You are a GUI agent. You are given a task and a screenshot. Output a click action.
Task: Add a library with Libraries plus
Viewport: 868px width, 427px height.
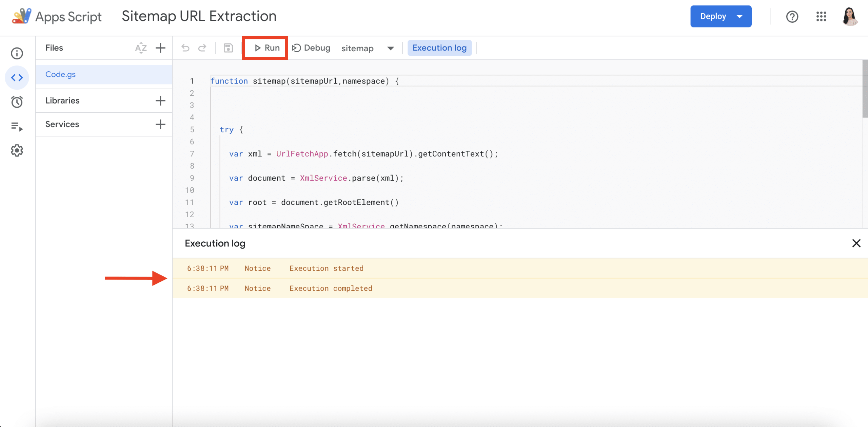tap(160, 100)
